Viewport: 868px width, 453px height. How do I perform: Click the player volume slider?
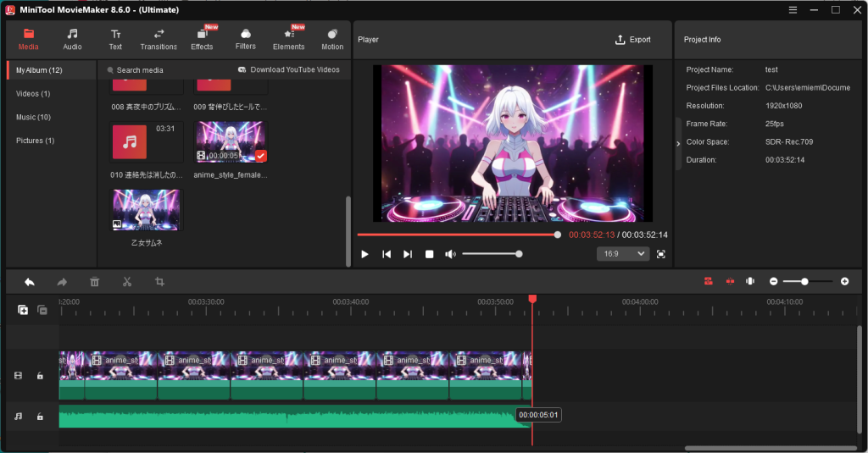[490, 254]
